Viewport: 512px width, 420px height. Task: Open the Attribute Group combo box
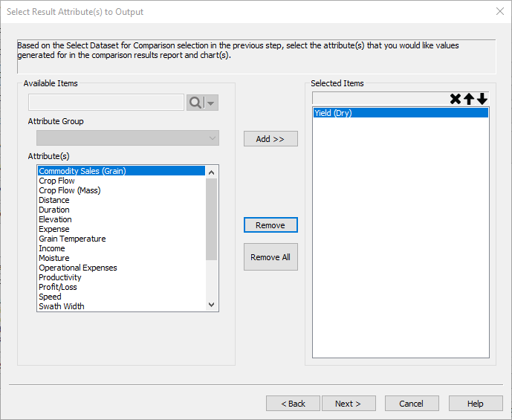[x=128, y=138]
